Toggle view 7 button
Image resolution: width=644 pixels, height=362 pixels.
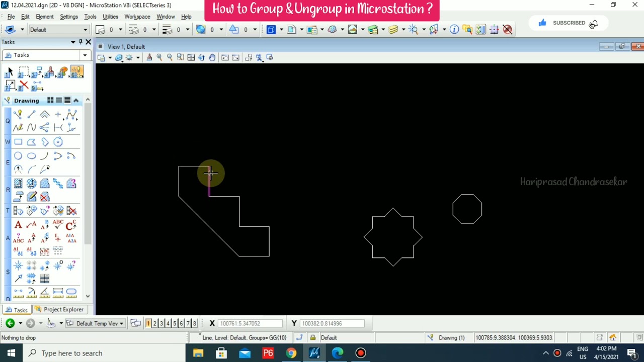coord(188,323)
